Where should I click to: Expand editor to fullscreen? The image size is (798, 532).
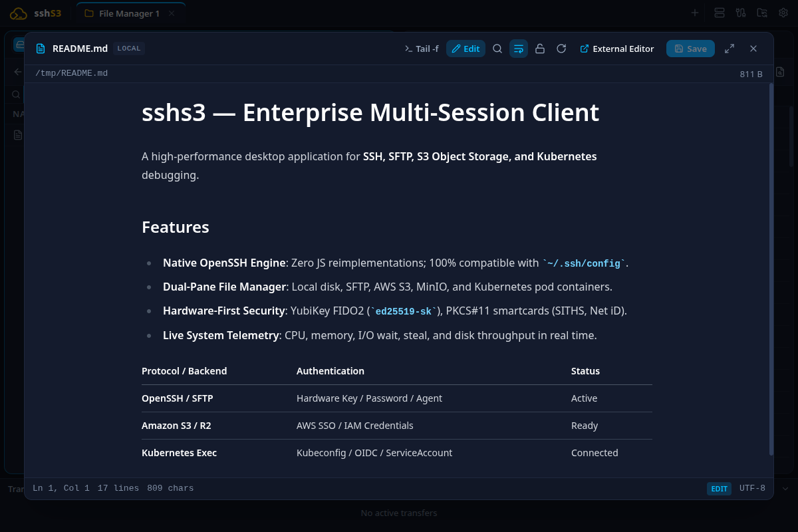pos(730,49)
